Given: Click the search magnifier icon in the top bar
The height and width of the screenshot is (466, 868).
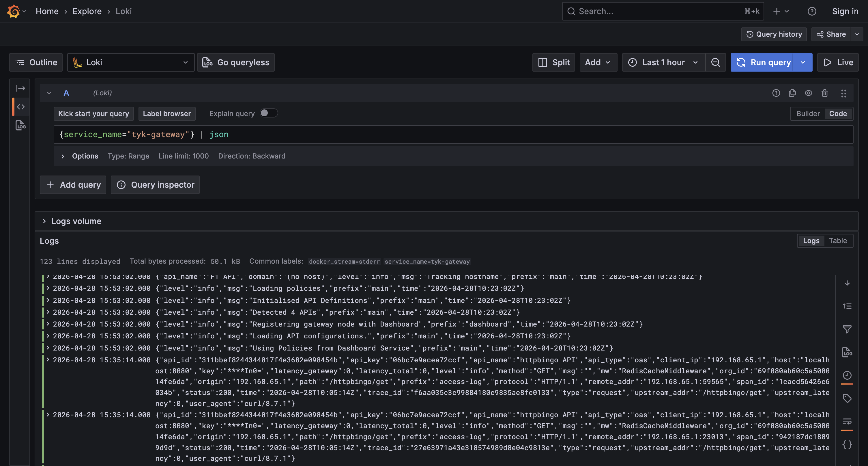Looking at the screenshot, I should click(x=571, y=11).
